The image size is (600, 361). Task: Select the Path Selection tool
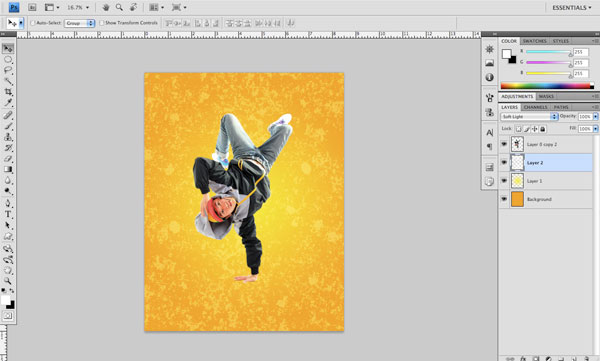8,225
